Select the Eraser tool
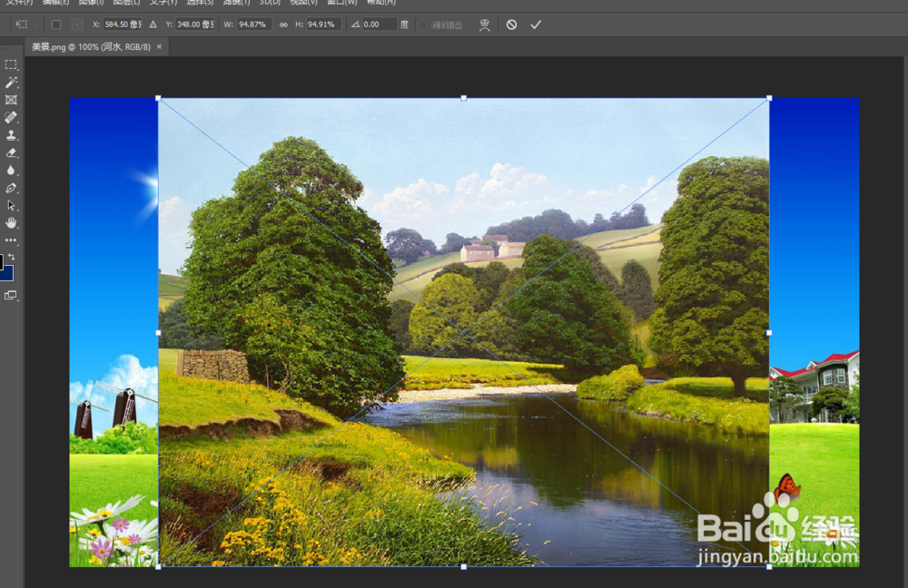 11,152
